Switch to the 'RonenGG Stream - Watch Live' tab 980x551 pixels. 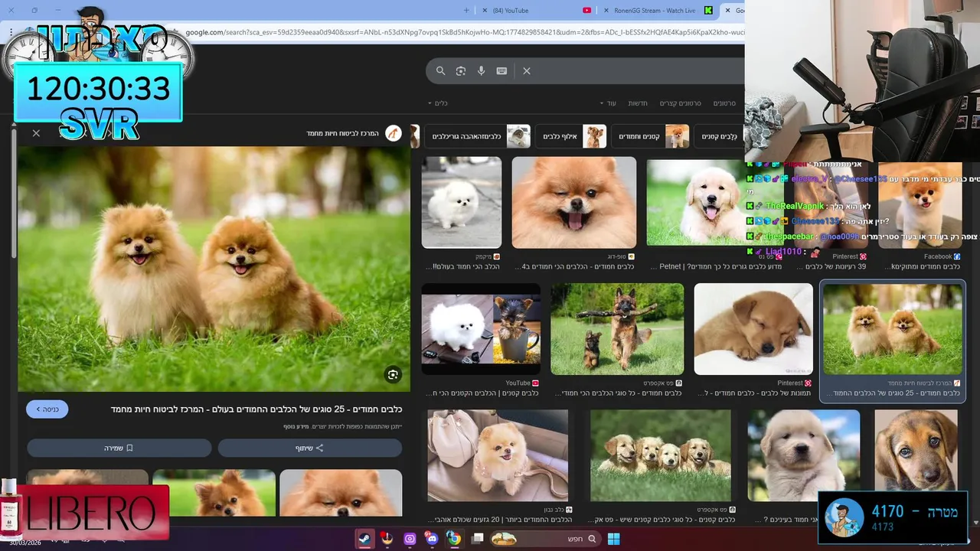click(x=658, y=10)
